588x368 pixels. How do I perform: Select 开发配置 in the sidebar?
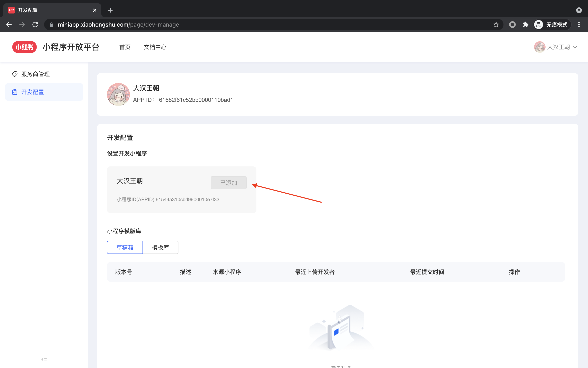[44, 92]
